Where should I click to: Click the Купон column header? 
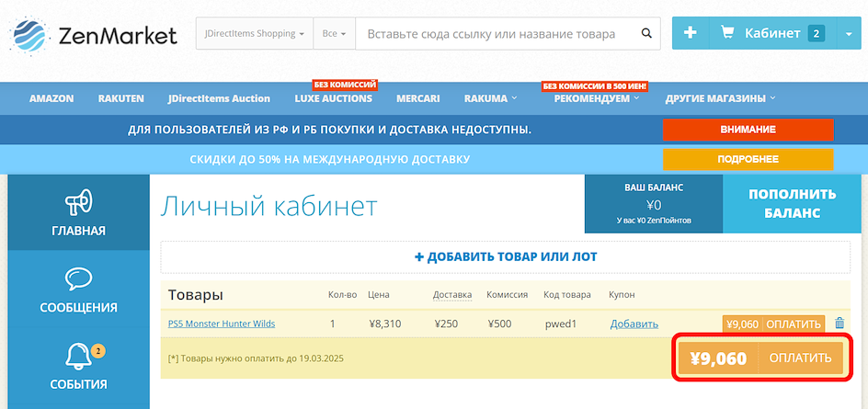(x=622, y=295)
